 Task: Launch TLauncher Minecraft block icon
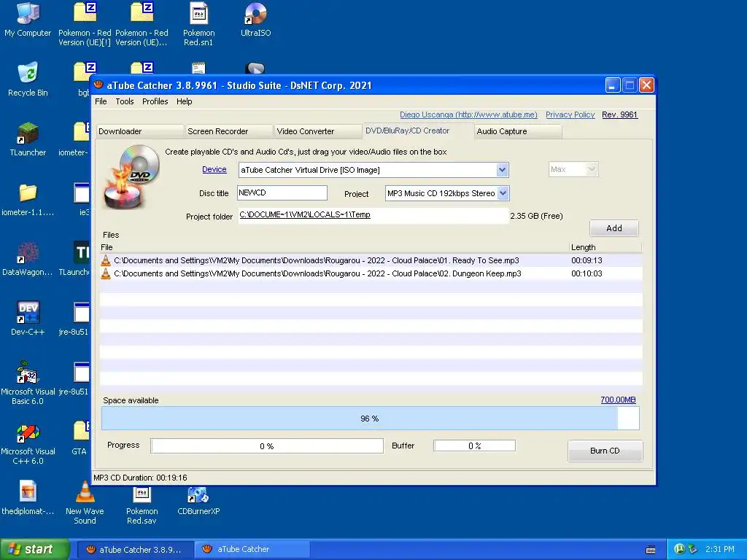pyautogui.click(x=28, y=139)
